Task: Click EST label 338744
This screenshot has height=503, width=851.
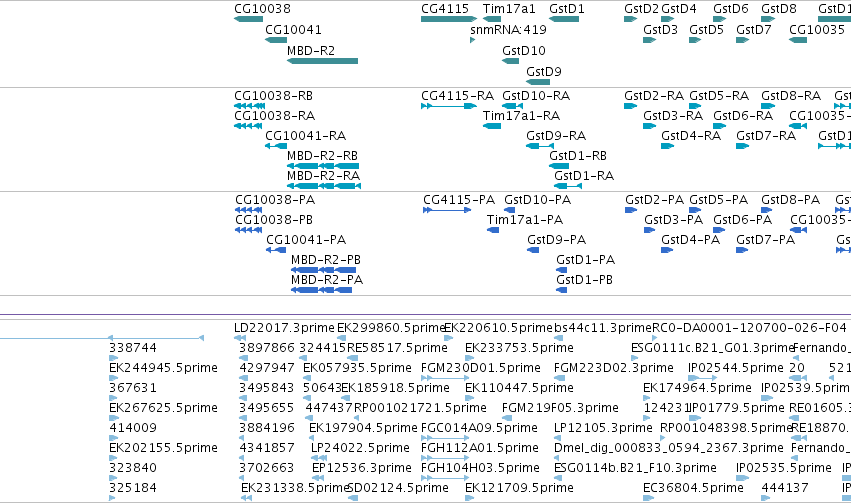Action: [133, 348]
